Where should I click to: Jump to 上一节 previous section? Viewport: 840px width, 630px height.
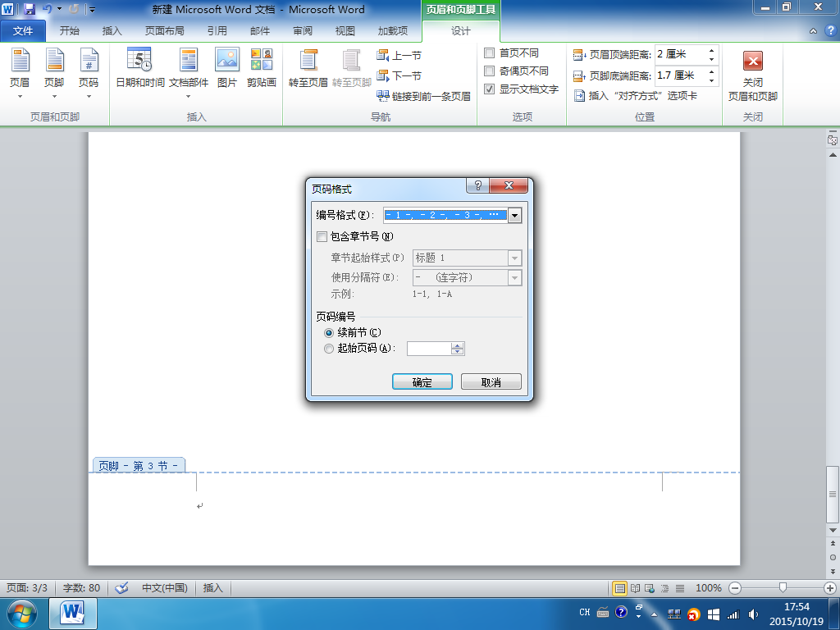399,55
